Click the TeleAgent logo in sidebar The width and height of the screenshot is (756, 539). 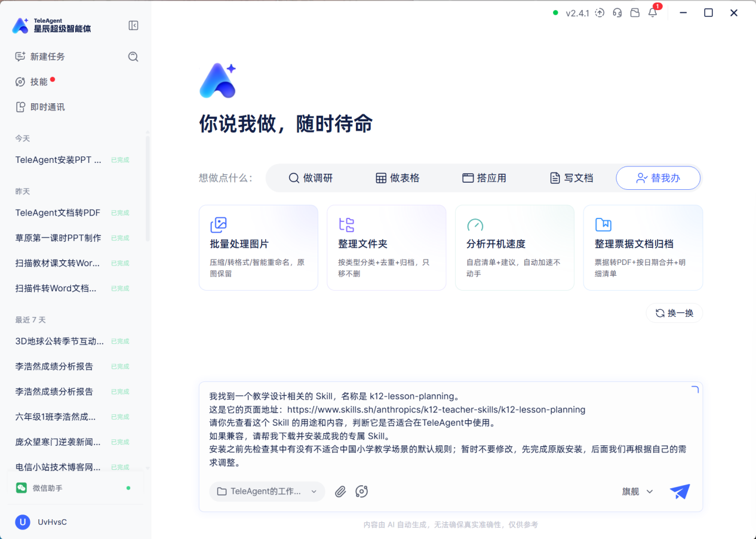point(20,25)
